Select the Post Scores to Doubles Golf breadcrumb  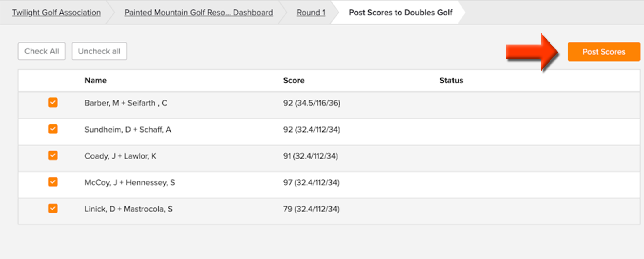400,13
